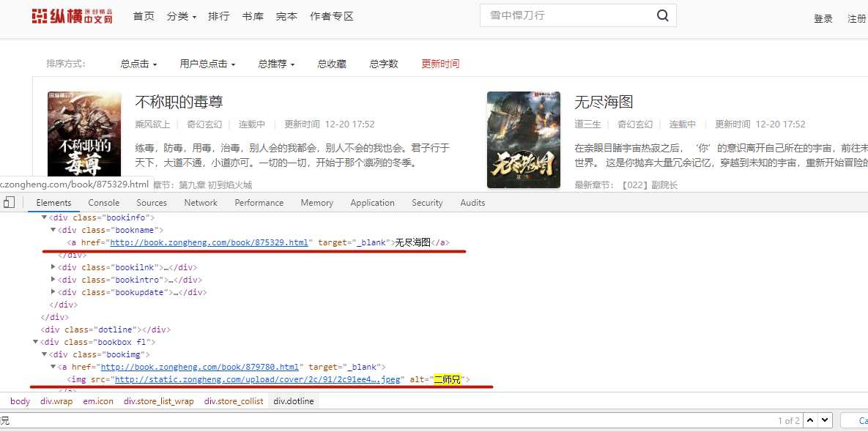This screenshot has height=432, width=868.
Task: Click the 无尽海图 book cover
Action: tap(524, 140)
